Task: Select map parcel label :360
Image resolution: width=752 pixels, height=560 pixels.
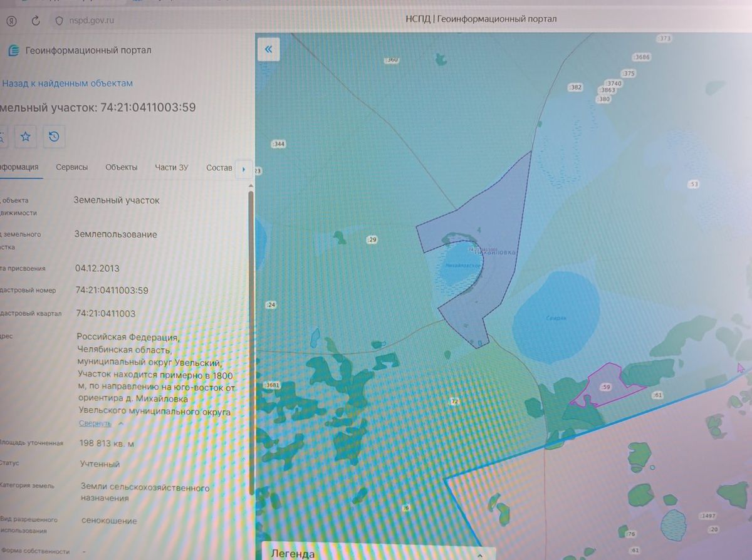Action: click(392, 60)
